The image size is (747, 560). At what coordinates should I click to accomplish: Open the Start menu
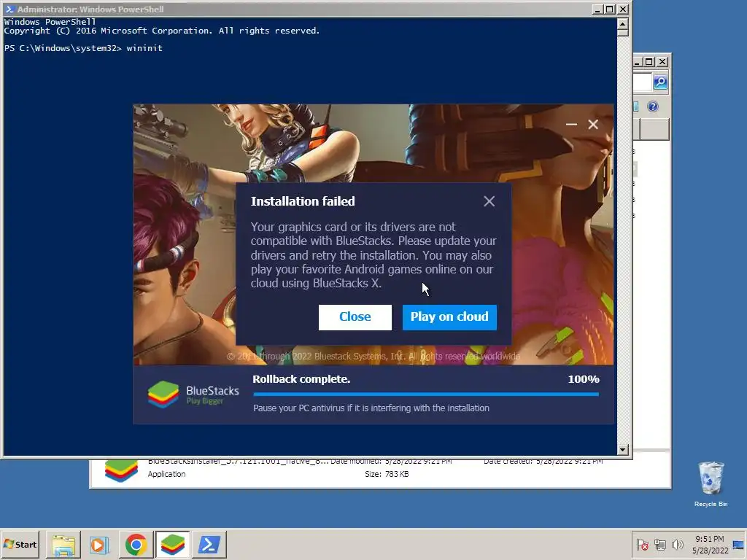click(x=20, y=544)
